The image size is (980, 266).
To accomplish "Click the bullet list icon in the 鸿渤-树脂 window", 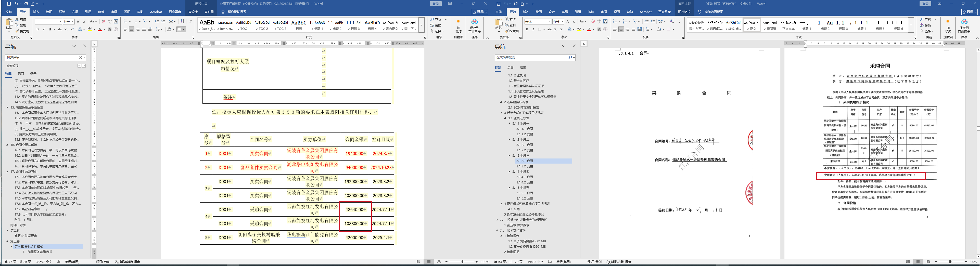I will (615, 22).
